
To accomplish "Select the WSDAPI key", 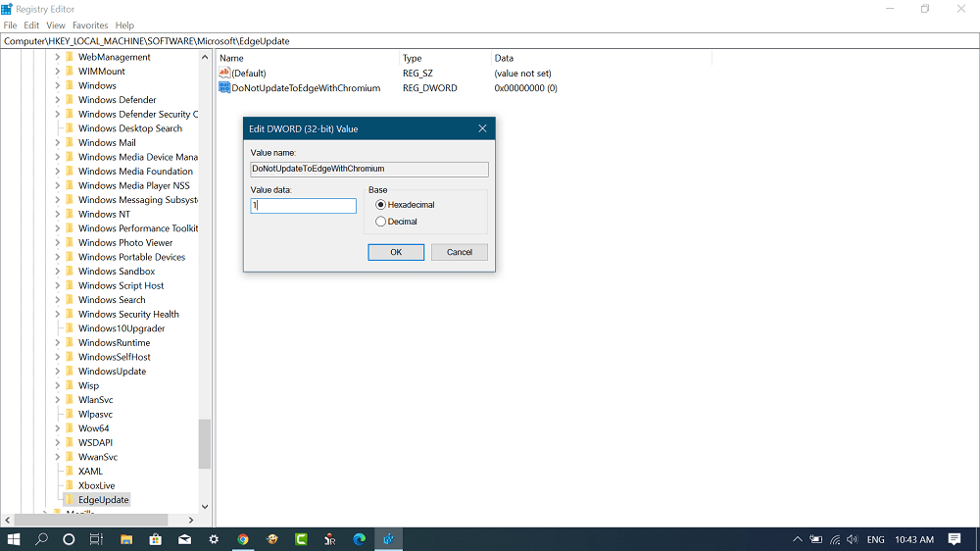I will coord(95,443).
